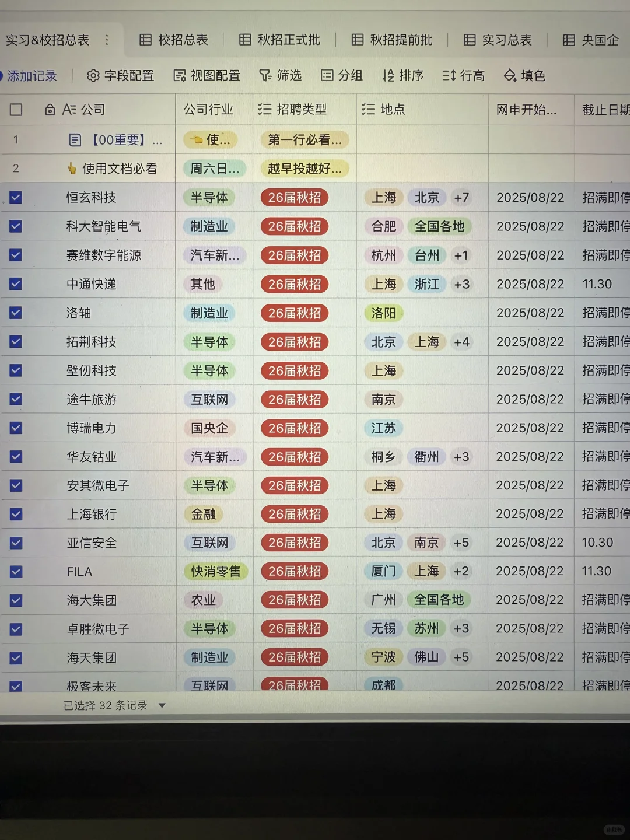
Task: Expand +4 locations for 拓荆科技
Action: pyautogui.click(x=462, y=341)
